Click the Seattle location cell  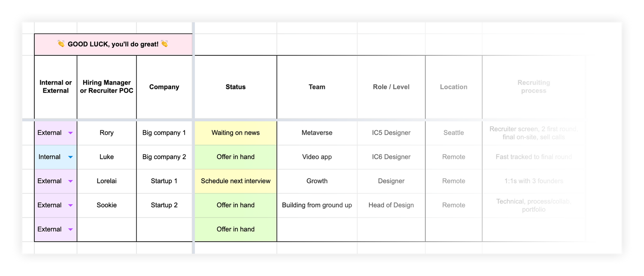(x=453, y=133)
